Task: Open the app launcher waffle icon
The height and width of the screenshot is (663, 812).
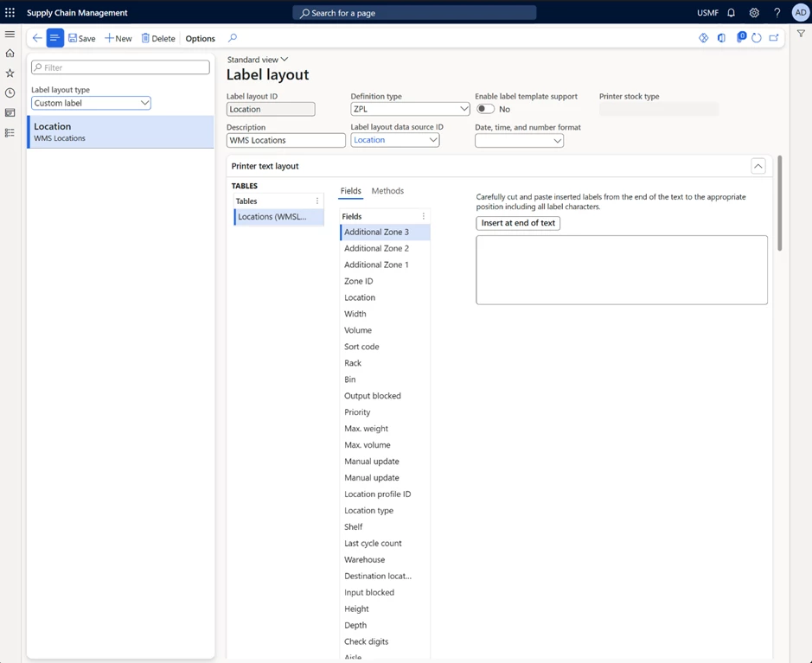Action: 10,13
